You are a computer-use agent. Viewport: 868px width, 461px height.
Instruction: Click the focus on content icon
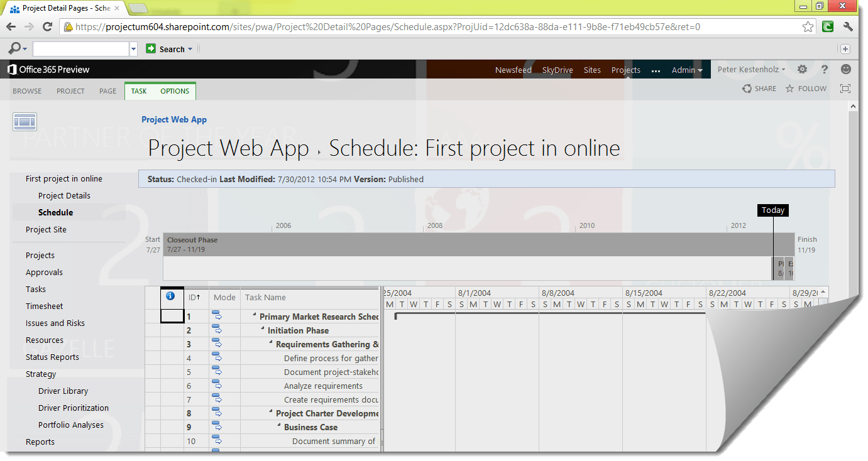coord(845,89)
